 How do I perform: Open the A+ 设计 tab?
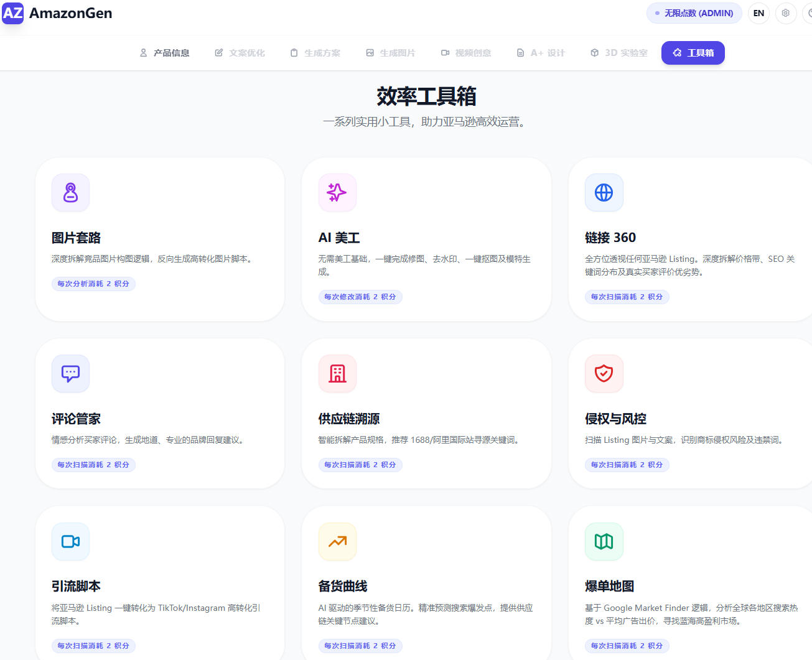pos(541,53)
